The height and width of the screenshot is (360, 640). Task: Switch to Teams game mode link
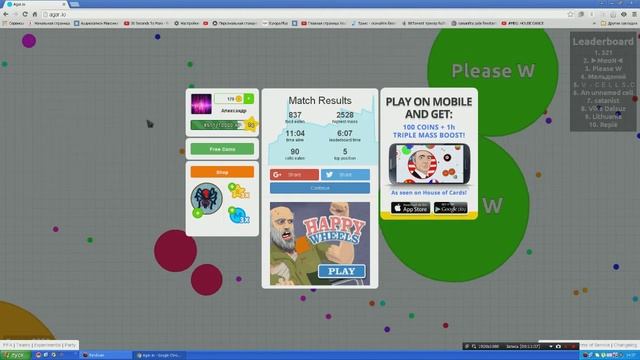[x=23, y=345]
